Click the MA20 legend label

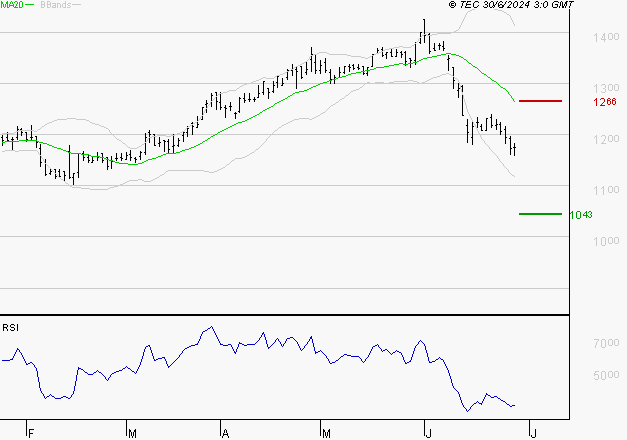point(12,5)
